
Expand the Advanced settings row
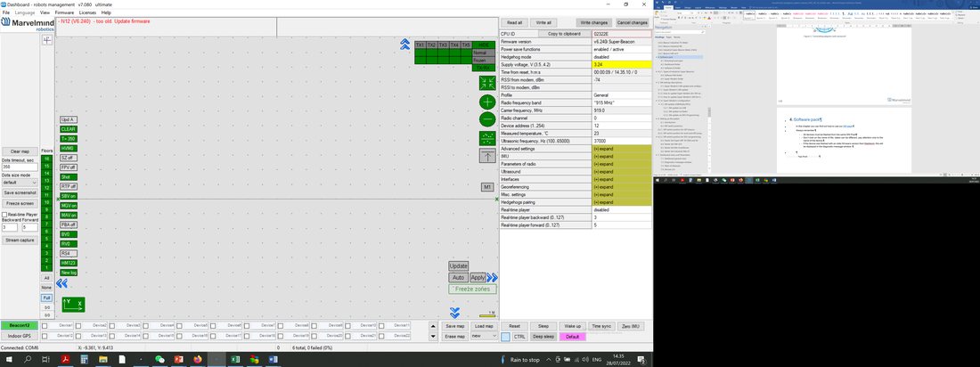coord(621,149)
